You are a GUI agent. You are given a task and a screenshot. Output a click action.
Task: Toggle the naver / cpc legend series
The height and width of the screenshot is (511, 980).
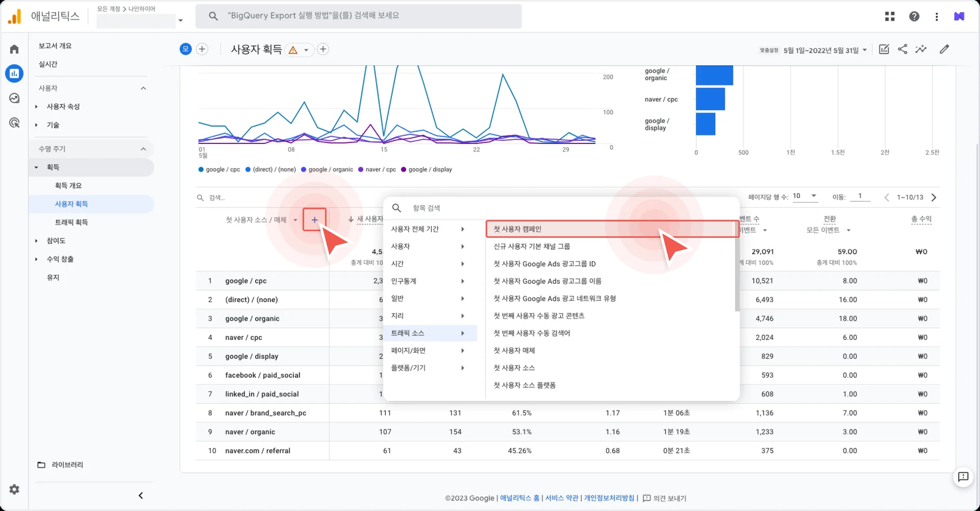pyautogui.click(x=377, y=169)
